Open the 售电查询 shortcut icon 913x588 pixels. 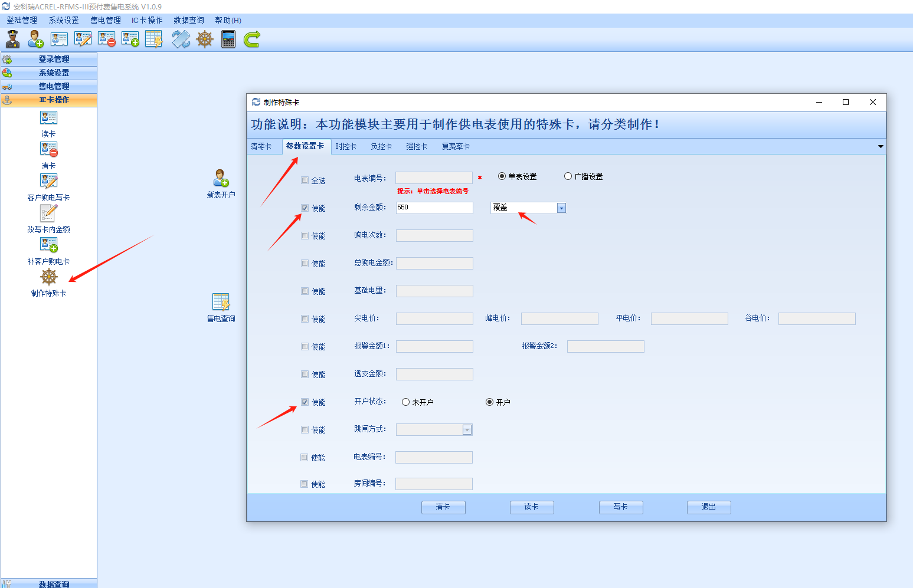(x=221, y=303)
